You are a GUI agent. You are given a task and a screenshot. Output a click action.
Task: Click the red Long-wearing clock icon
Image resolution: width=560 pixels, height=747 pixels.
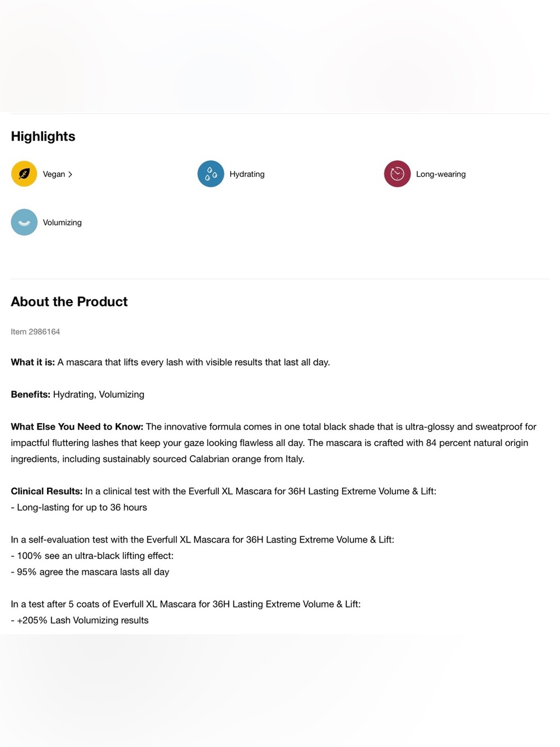tap(397, 174)
